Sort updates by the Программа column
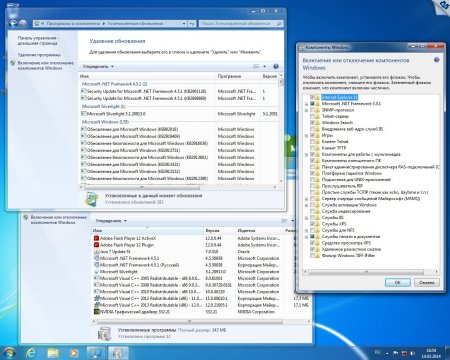Screen dimensions: 450x360 [x=238, y=76]
